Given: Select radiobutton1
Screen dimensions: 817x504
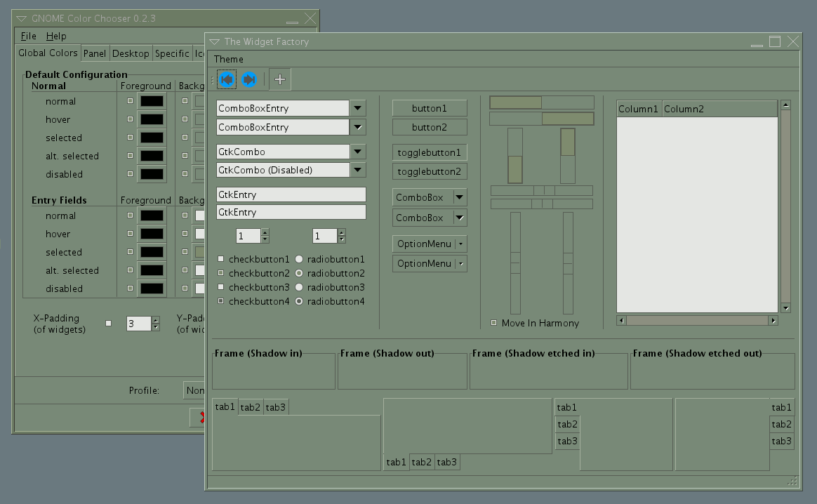Looking at the screenshot, I should (x=299, y=259).
